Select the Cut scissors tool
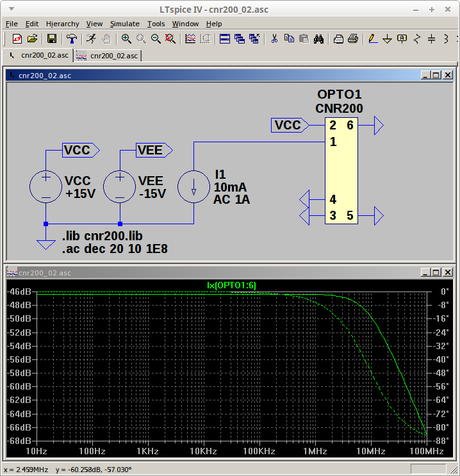460x476 pixels. point(274,39)
